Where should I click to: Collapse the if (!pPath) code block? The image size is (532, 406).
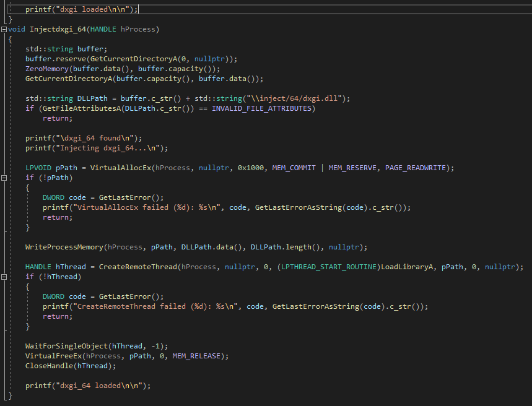(4, 178)
